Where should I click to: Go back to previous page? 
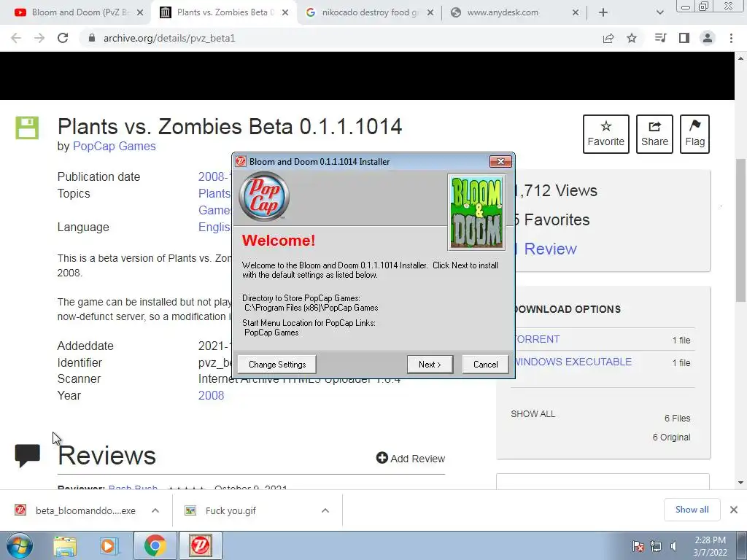point(16,38)
